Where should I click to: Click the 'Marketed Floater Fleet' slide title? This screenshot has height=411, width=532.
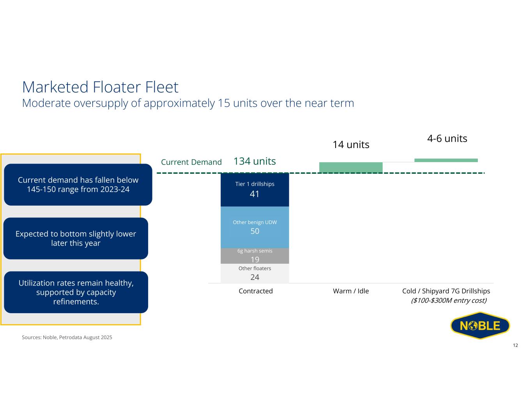(100, 87)
